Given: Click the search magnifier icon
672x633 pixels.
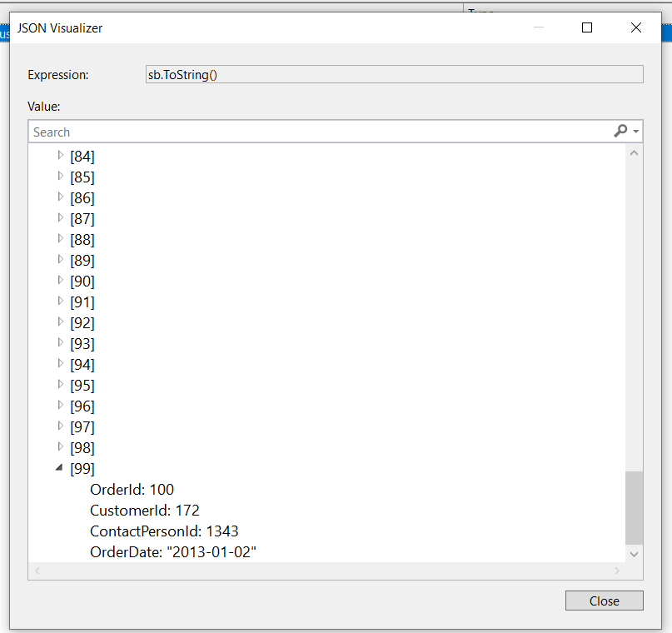Looking at the screenshot, I should [x=620, y=131].
